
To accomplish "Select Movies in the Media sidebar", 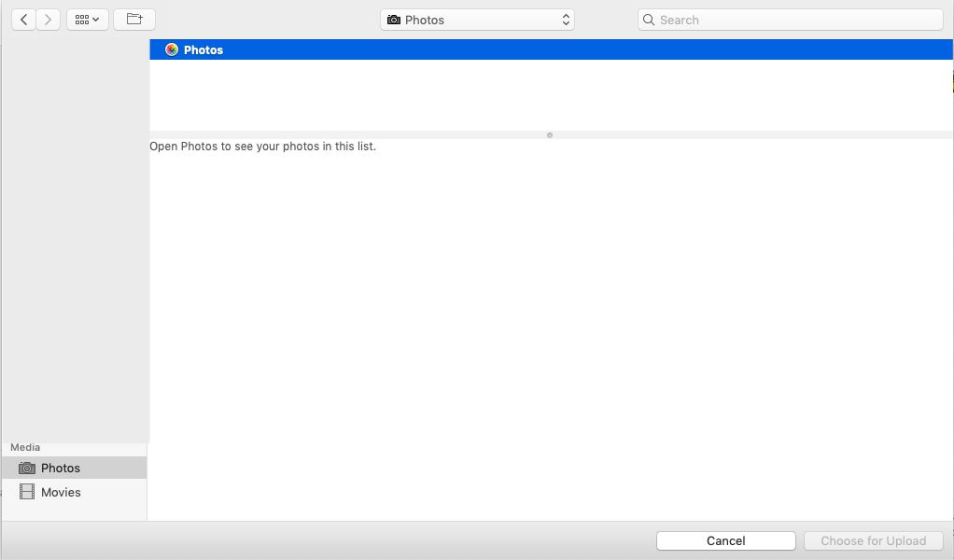I will pyautogui.click(x=75, y=492).
